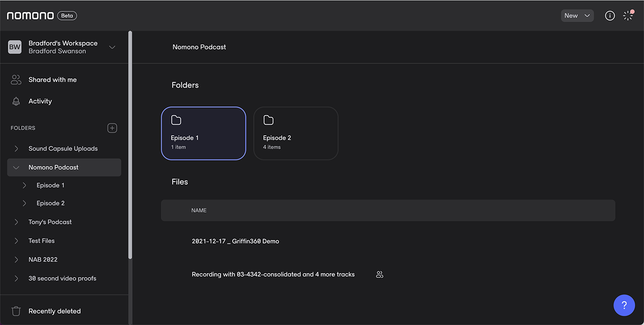Screen dimensions: 644x325
Task: Click the Beta badge
Action: (x=67, y=15)
